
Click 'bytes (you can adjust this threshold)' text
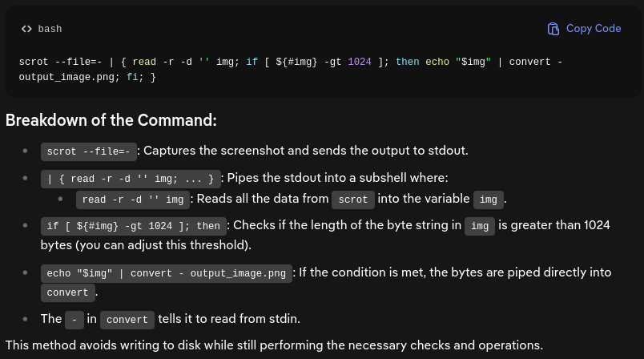pyautogui.click(x=146, y=245)
